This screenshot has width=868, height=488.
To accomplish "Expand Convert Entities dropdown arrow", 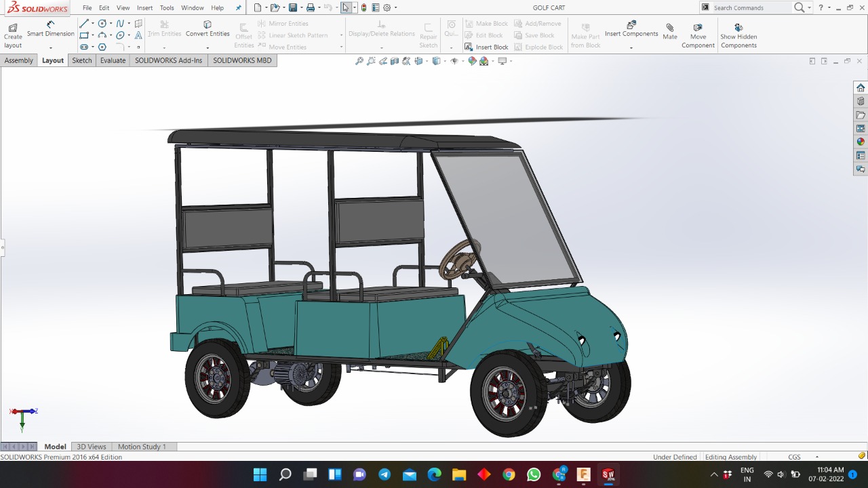I will 208,48.
